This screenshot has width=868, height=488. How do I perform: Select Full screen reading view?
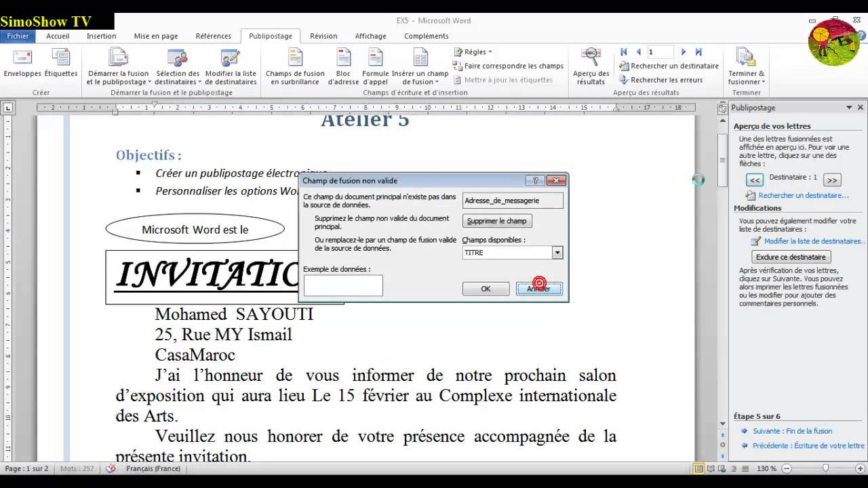710,468
